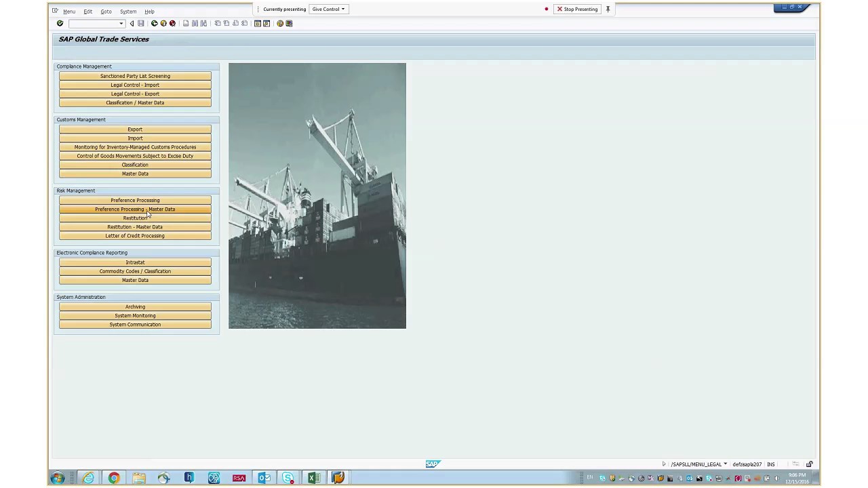Open Excel from the taskbar
This screenshot has width=868, height=488.
(x=313, y=479)
